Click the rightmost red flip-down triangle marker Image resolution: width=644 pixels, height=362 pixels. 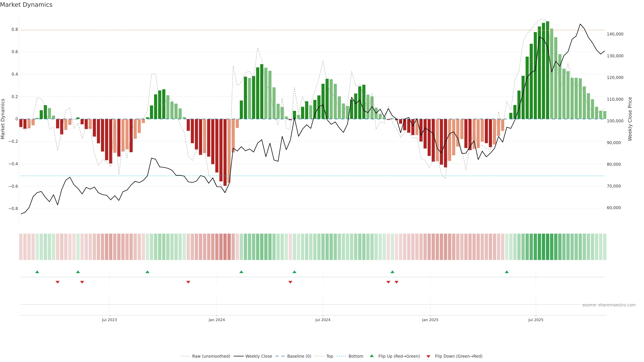[x=396, y=282]
